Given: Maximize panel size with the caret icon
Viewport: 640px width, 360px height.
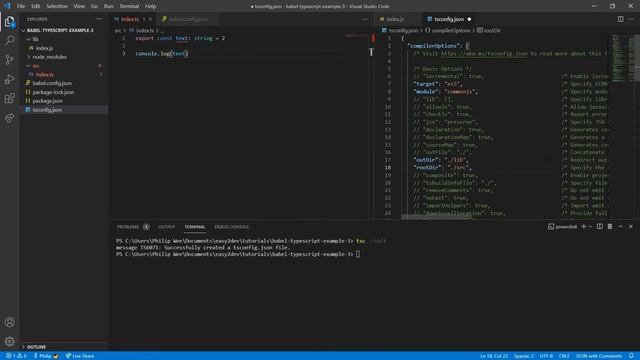Looking at the screenshot, I should click(x=620, y=227).
